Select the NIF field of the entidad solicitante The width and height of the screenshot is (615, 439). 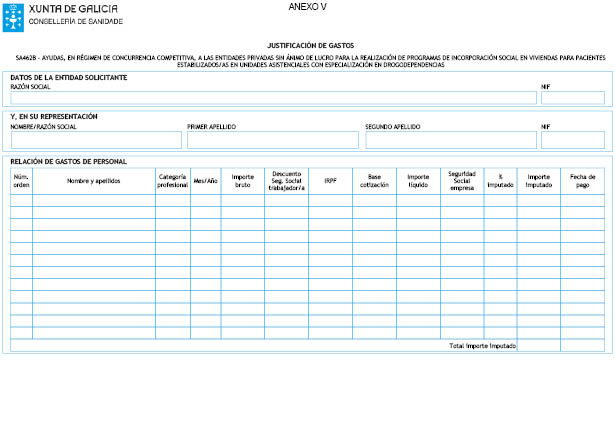pos(572,98)
